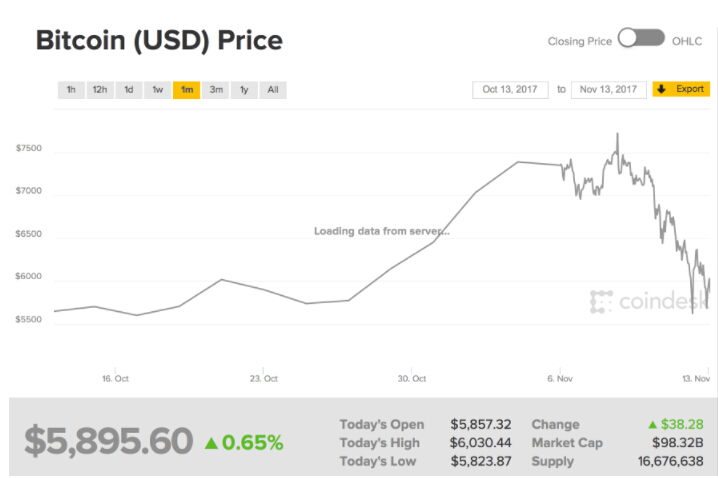
Task: Toggle the Closing Price / OHLC switch
Action: tap(641, 39)
